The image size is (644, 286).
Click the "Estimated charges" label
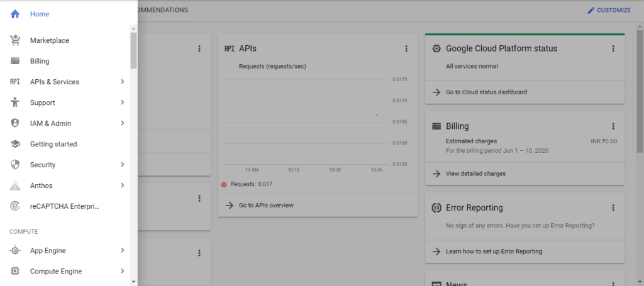tap(471, 141)
